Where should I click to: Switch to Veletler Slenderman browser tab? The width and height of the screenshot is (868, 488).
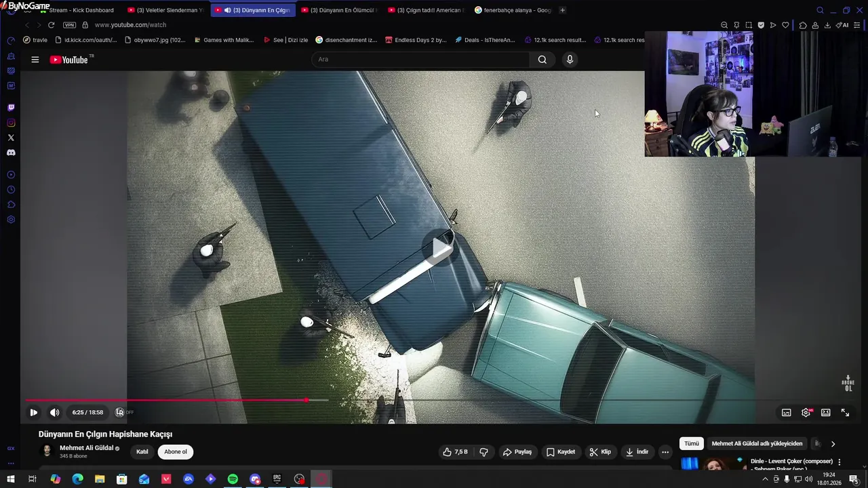(165, 10)
